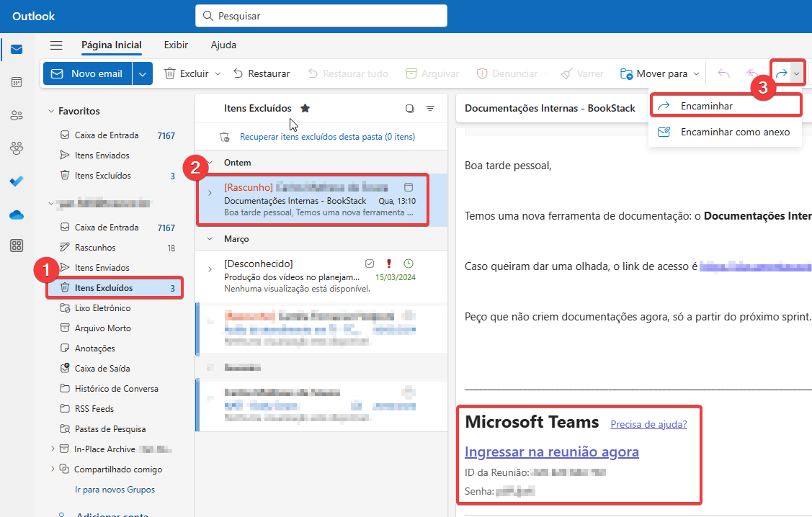Open the Pastas de Pesquisa folder
This screenshot has width=812, height=517.
(115, 429)
